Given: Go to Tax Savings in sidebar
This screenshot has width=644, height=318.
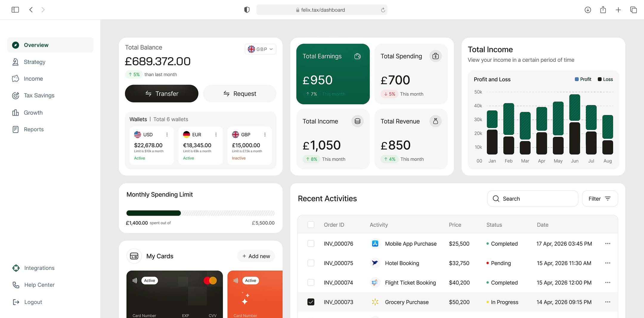Looking at the screenshot, I should (x=39, y=96).
